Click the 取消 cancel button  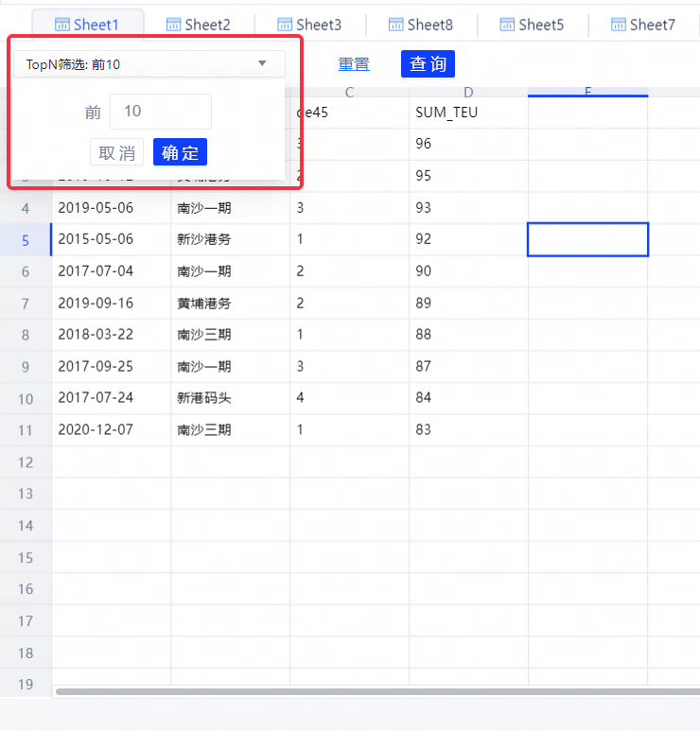[117, 152]
